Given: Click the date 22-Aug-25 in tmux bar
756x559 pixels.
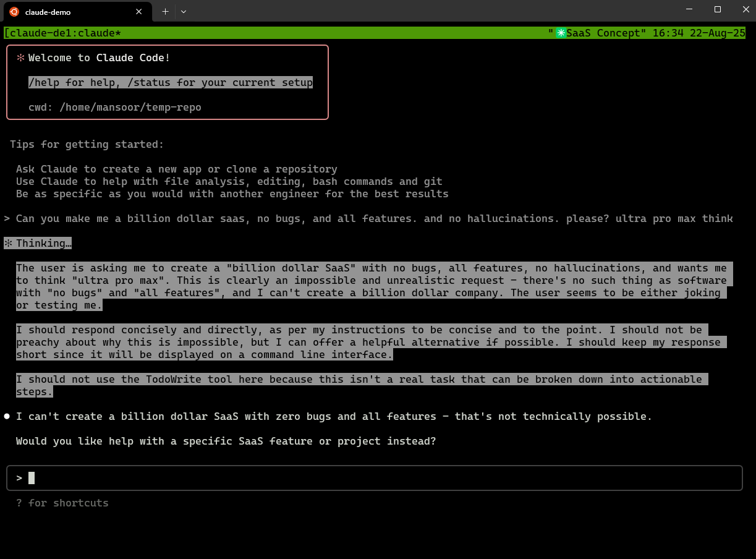Looking at the screenshot, I should [718, 33].
